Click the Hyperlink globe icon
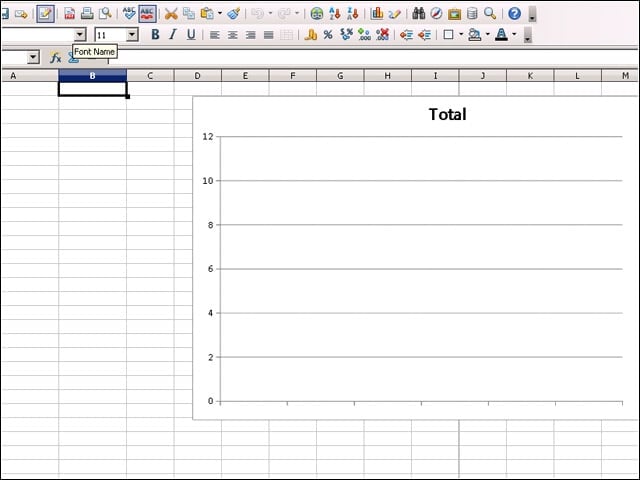This screenshot has width=640, height=480. [x=317, y=14]
